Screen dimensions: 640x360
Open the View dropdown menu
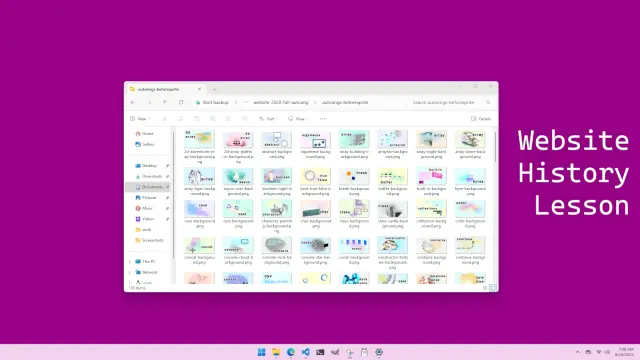(298, 119)
